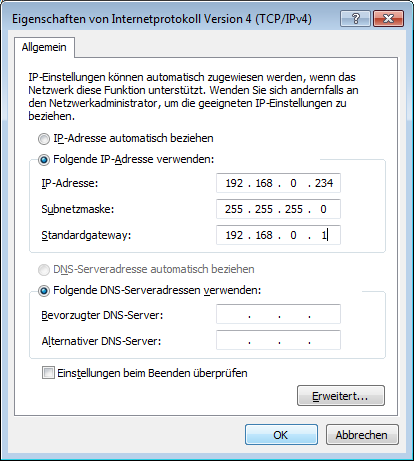Click the Bevorzugter DNS-Server field
The image size is (414, 461).
tap(278, 314)
